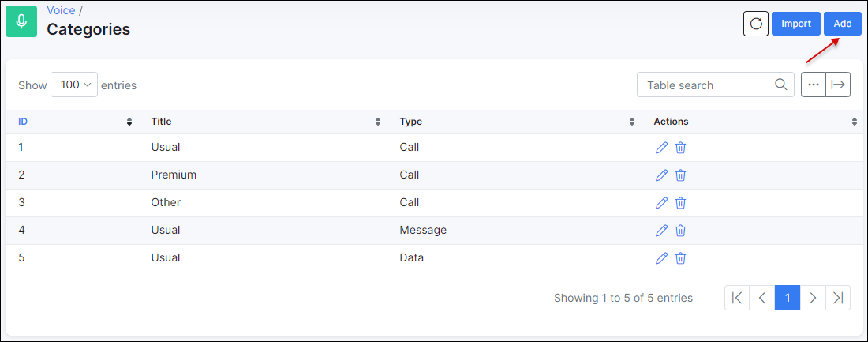Edit category with ID 1

[661, 148]
